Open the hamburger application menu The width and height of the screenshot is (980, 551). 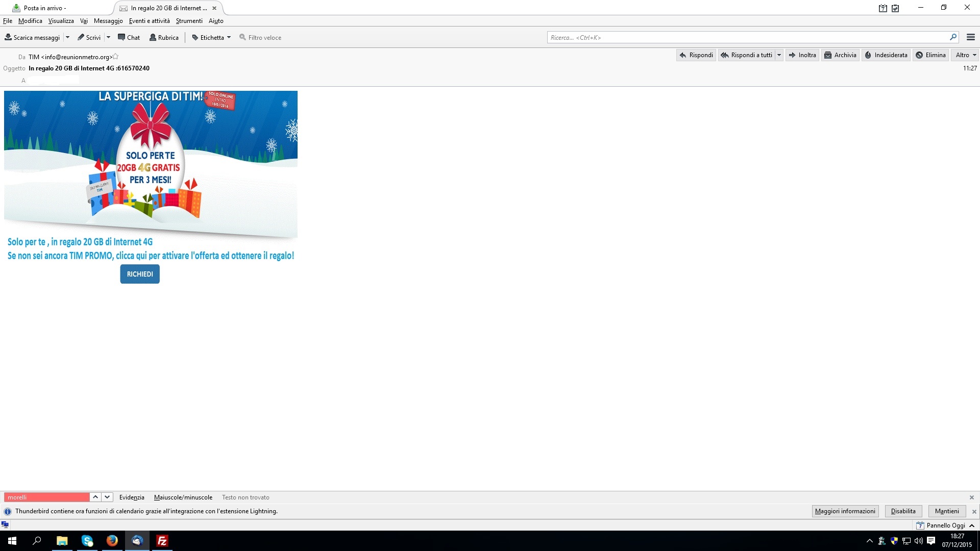(x=971, y=37)
